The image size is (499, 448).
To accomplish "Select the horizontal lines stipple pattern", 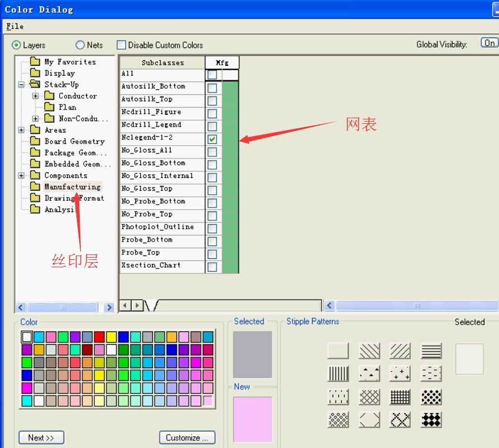I will coord(431,351).
